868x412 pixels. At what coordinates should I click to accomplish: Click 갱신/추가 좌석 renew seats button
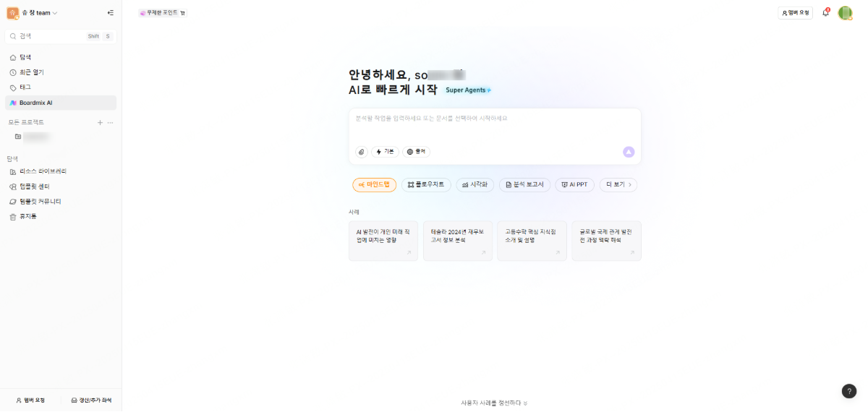[91, 400]
